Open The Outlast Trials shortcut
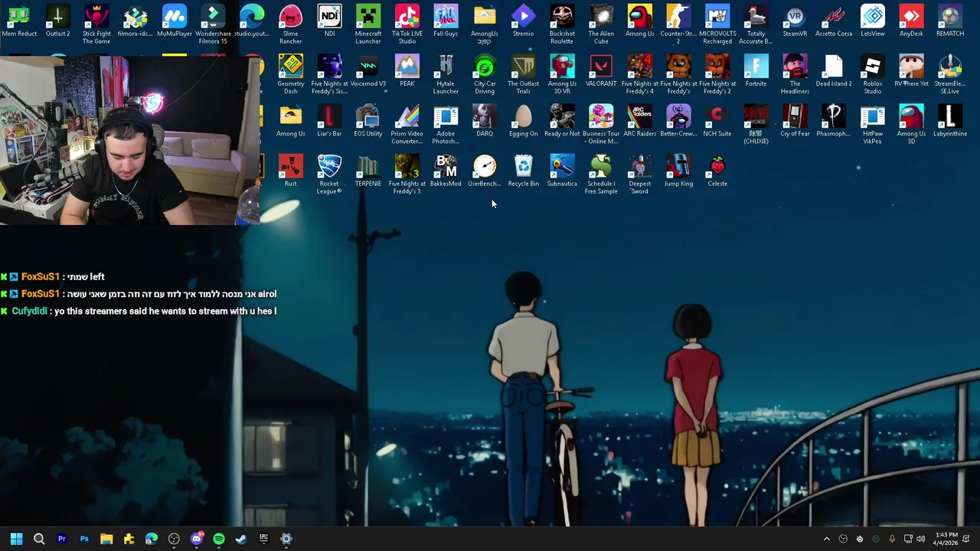 coord(523,74)
